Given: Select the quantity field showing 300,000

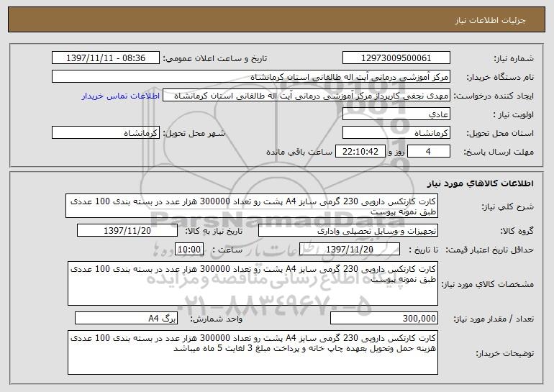Looking at the screenshot, I should tap(384, 318).
